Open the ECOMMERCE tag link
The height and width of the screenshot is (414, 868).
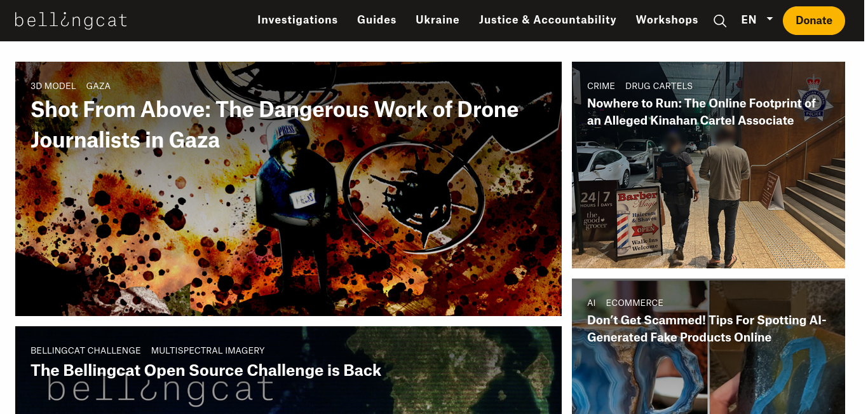635,303
